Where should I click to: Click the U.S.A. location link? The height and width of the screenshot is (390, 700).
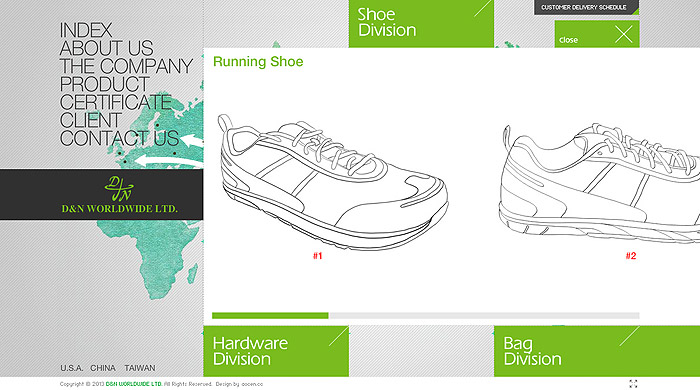tap(71, 368)
